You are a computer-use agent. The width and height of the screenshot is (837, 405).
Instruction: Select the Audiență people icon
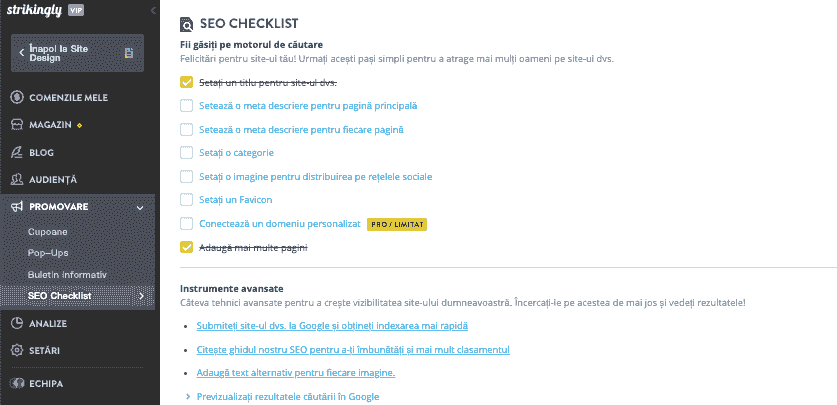tap(17, 180)
